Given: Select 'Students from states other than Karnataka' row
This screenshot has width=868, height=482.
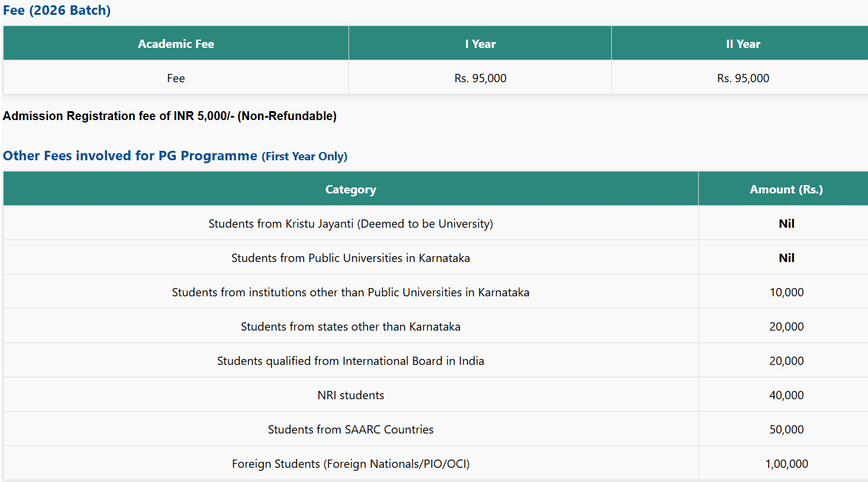Looking at the screenshot, I should [350, 326].
